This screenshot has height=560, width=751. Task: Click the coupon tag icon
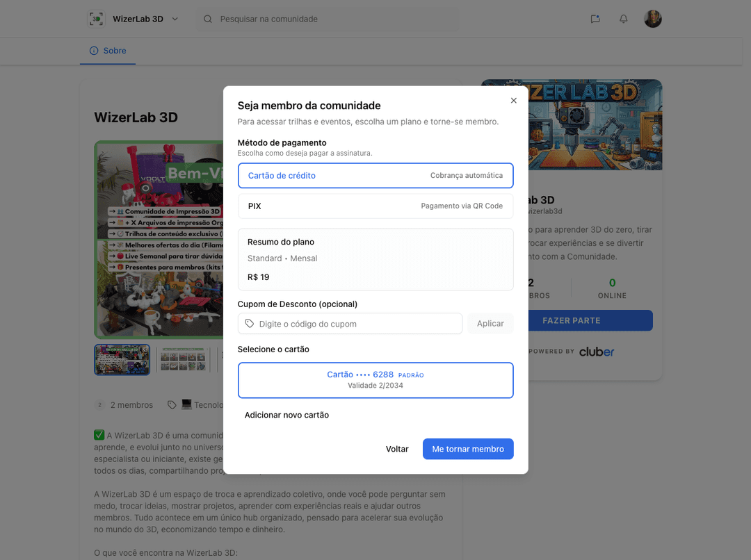click(x=250, y=324)
